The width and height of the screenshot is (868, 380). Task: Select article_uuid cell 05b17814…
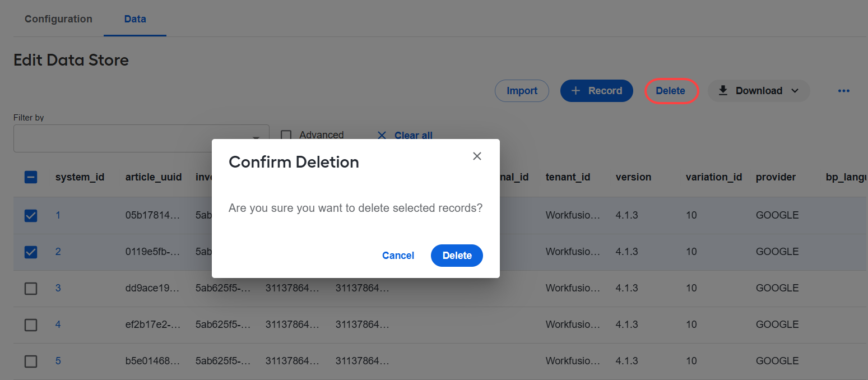click(x=153, y=215)
